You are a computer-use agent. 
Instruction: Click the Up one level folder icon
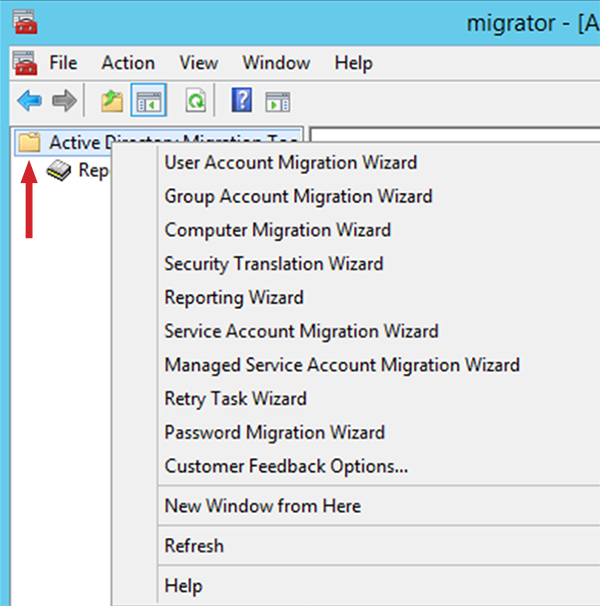pos(112,101)
